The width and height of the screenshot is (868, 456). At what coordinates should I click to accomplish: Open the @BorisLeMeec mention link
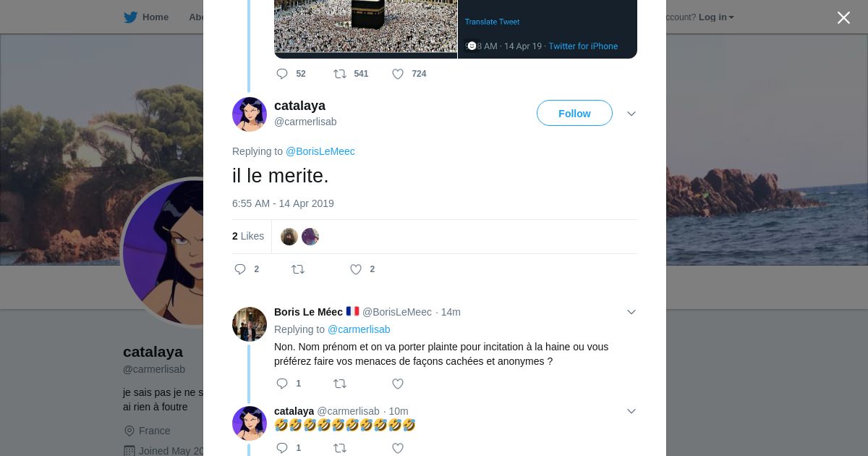(x=320, y=151)
